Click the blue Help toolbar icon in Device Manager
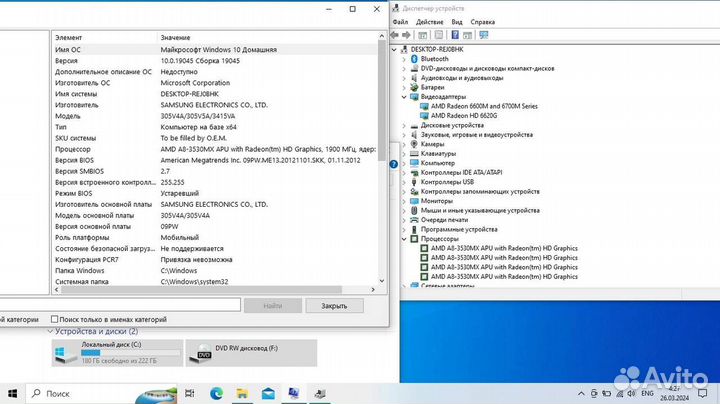The height and width of the screenshot is (404, 720). tap(455, 35)
